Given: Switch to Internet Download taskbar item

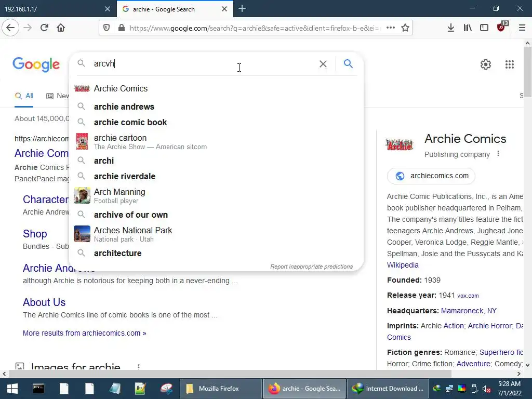Looking at the screenshot, I should click(389, 389).
